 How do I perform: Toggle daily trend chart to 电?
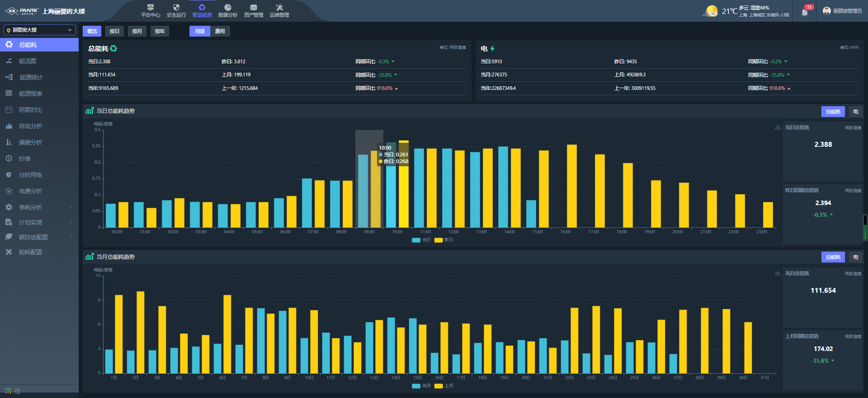(855, 112)
